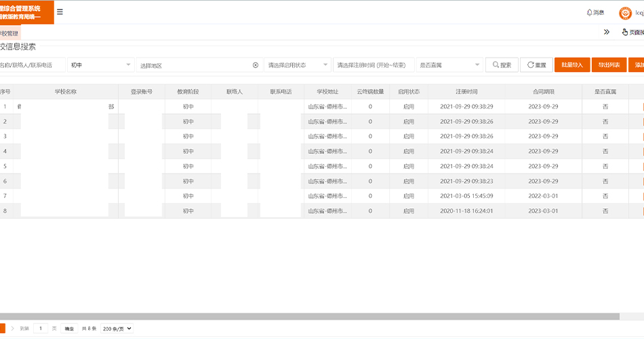The height and width of the screenshot is (339, 644).
Task: Click the 搜索 search button
Action: (502, 65)
